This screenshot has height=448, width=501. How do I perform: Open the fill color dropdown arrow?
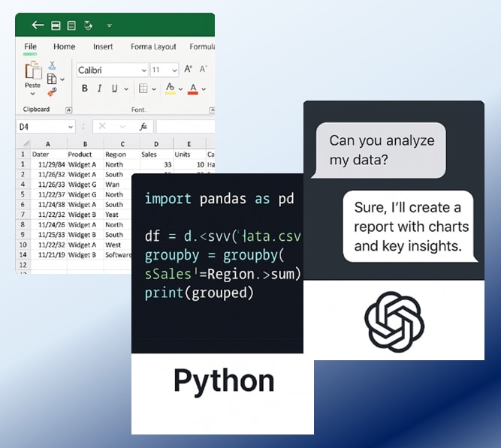180,89
